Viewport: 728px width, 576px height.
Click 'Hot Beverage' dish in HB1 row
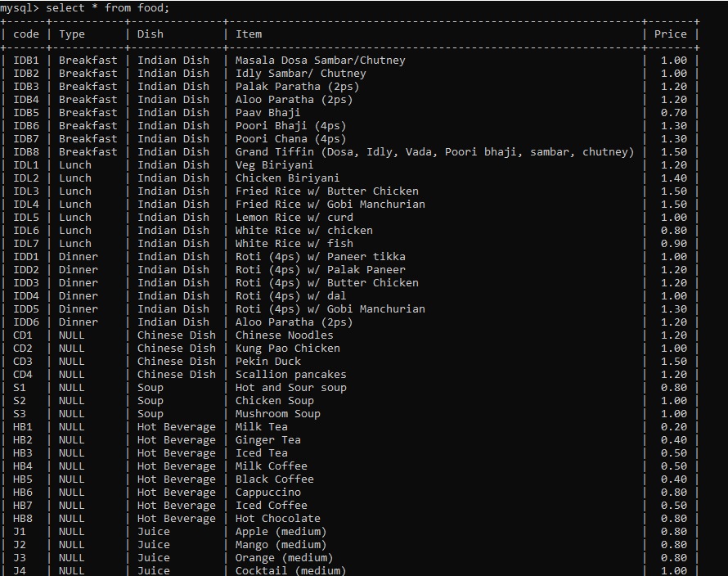pyautogui.click(x=177, y=426)
